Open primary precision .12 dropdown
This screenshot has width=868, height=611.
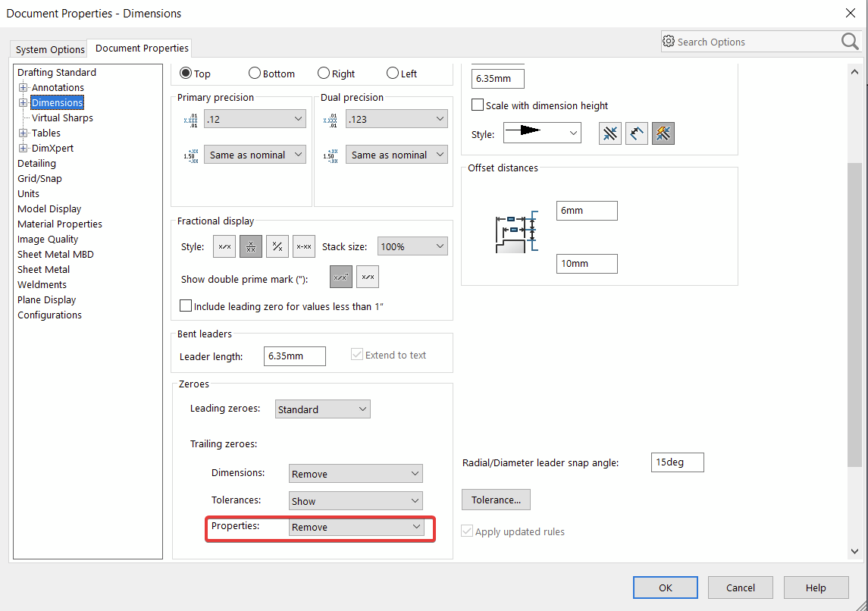click(x=255, y=118)
